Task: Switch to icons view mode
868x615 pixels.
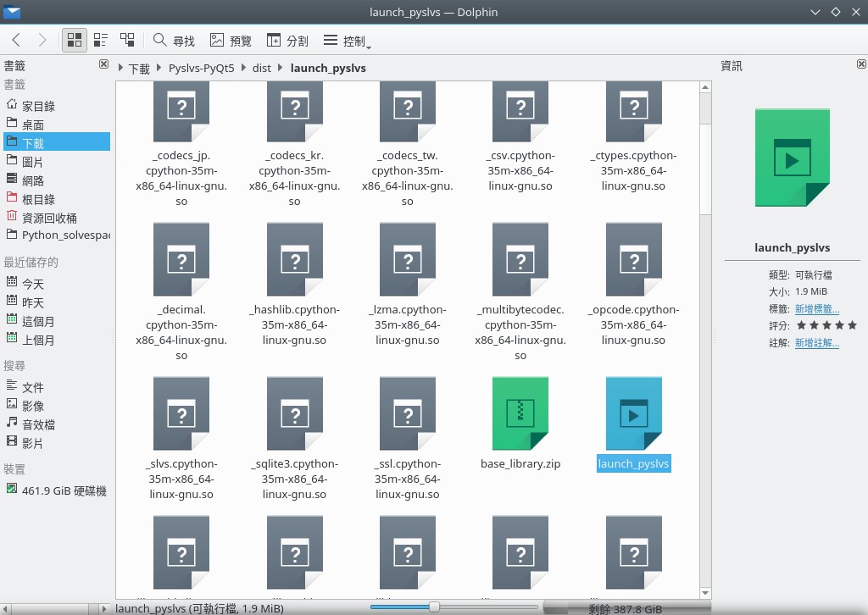Action: click(x=75, y=40)
